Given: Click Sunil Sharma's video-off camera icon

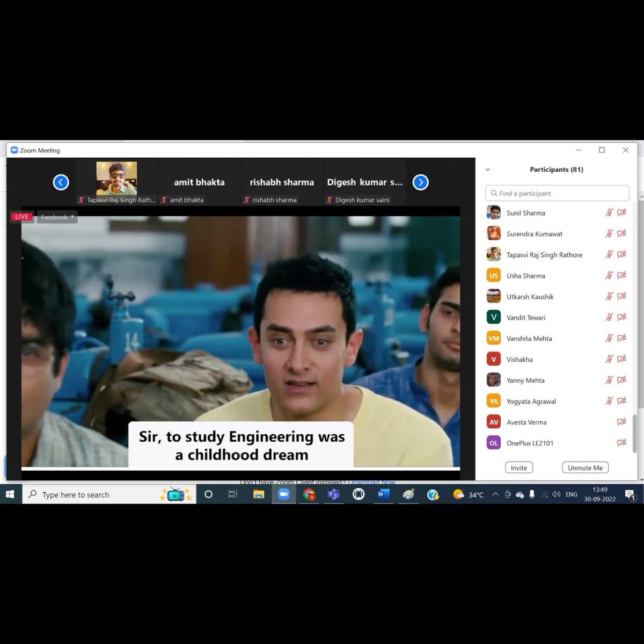Looking at the screenshot, I should 621,213.
